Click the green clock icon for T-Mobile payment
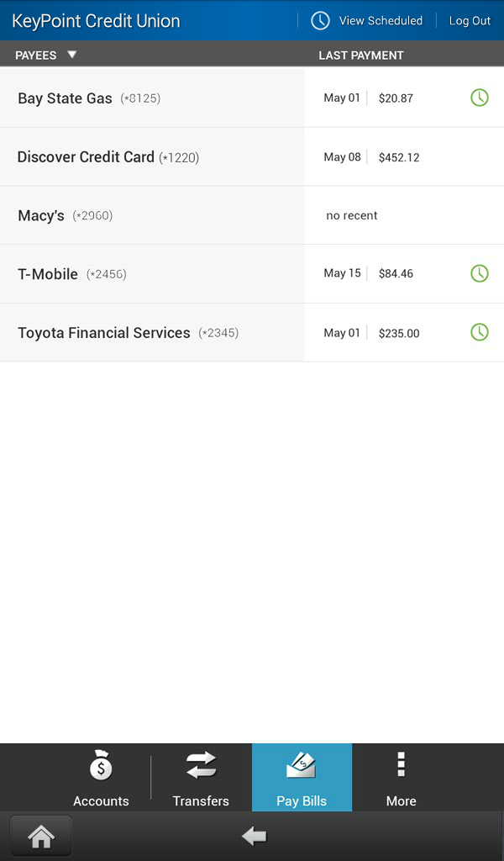The image size is (504, 861). coord(480,273)
